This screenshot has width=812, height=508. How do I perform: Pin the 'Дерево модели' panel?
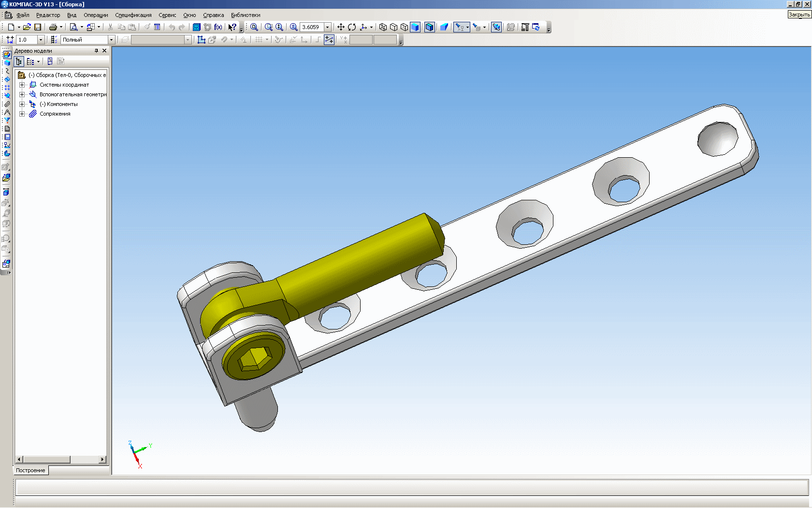[96, 51]
